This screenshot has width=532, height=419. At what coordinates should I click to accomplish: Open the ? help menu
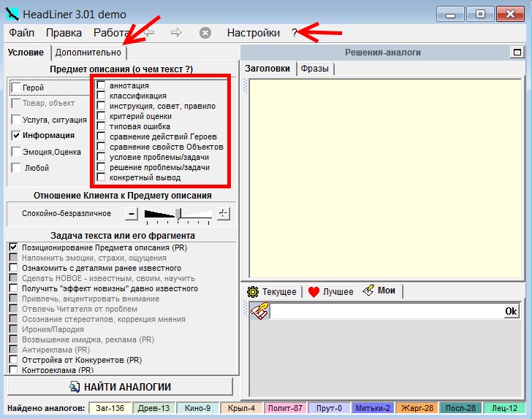(294, 33)
